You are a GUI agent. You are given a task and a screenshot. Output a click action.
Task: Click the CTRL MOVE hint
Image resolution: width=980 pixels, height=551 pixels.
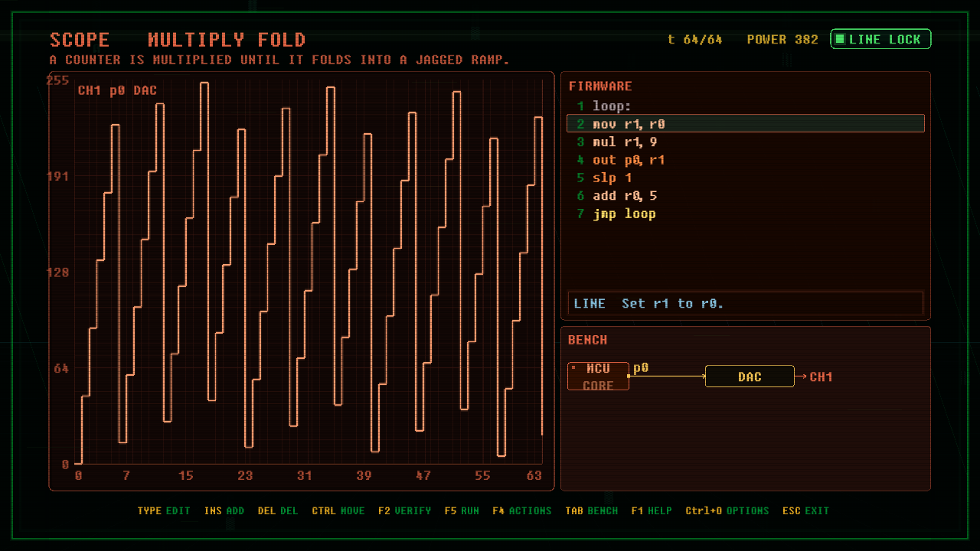click(x=338, y=510)
